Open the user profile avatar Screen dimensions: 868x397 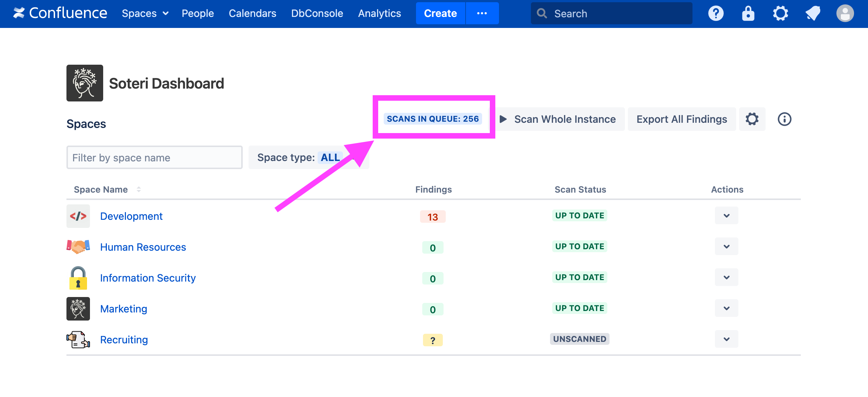845,14
